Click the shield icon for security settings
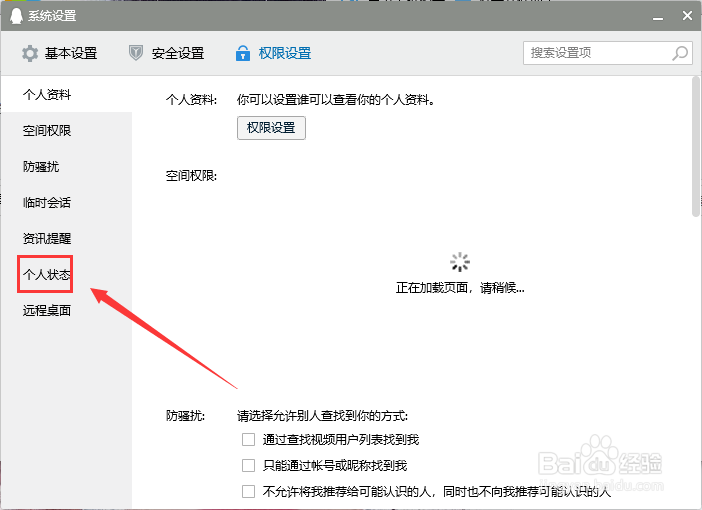This screenshot has height=510, width=702. tap(136, 53)
